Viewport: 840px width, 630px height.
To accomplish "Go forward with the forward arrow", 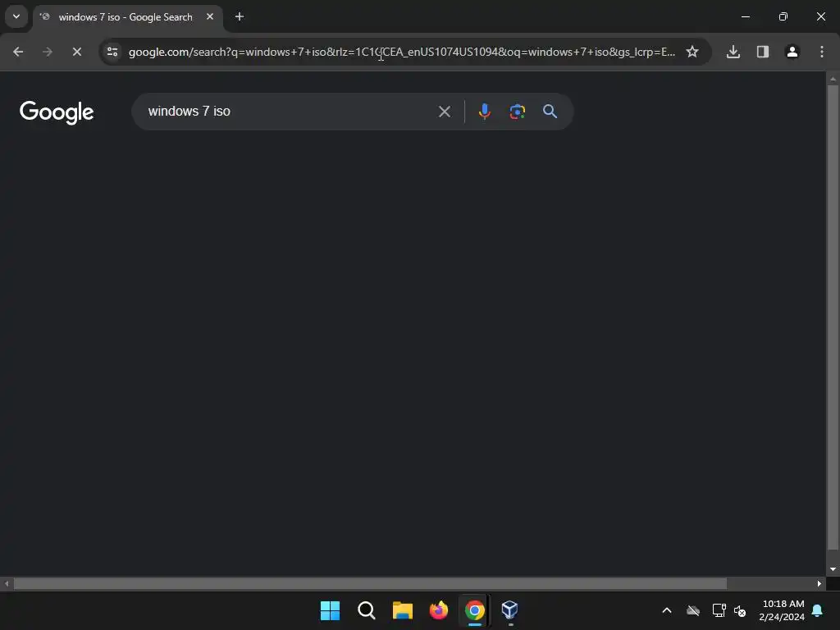I will tap(47, 52).
